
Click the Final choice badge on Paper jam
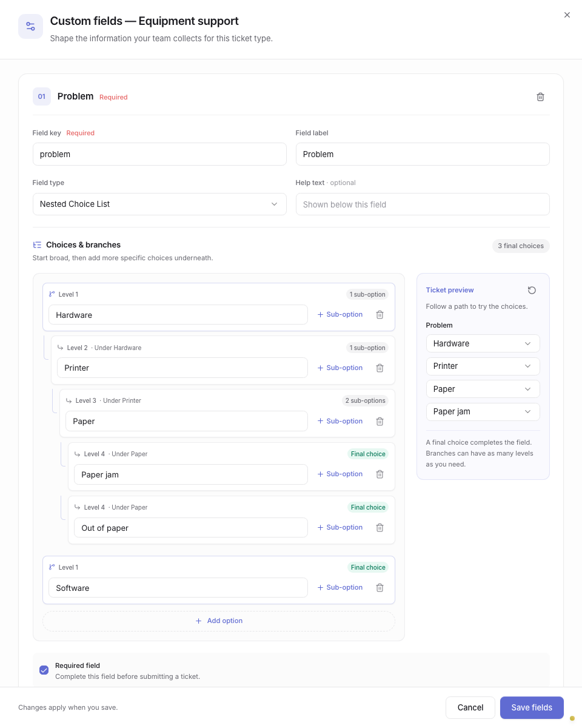[x=368, y=454]
